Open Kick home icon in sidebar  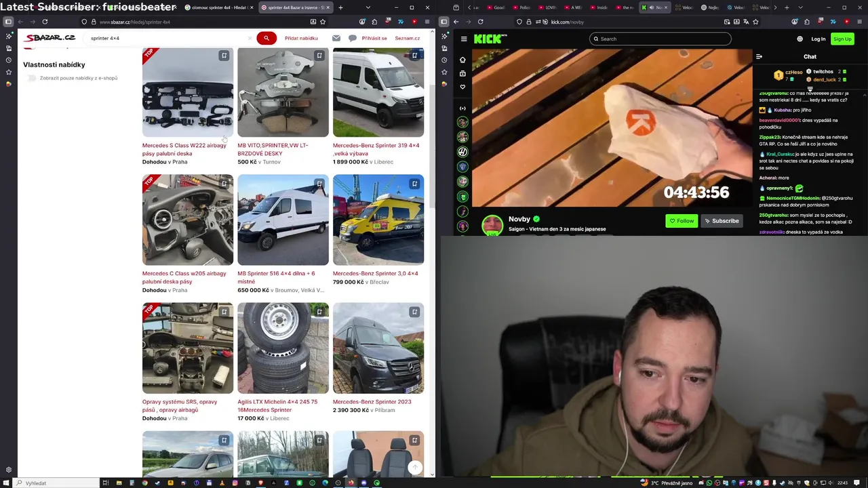click(x=462, y=60)
